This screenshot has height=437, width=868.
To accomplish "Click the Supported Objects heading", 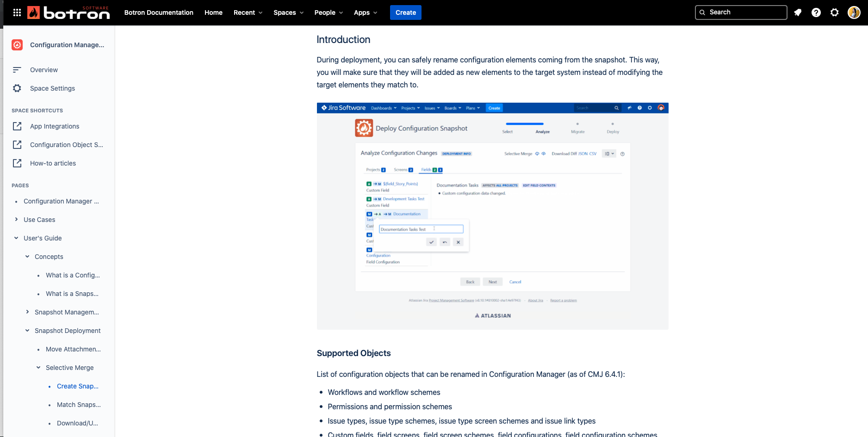I will click(353, 353).
